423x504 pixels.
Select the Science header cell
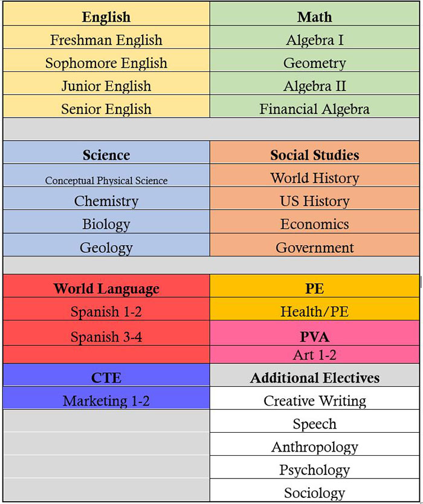tap(106, 152)
